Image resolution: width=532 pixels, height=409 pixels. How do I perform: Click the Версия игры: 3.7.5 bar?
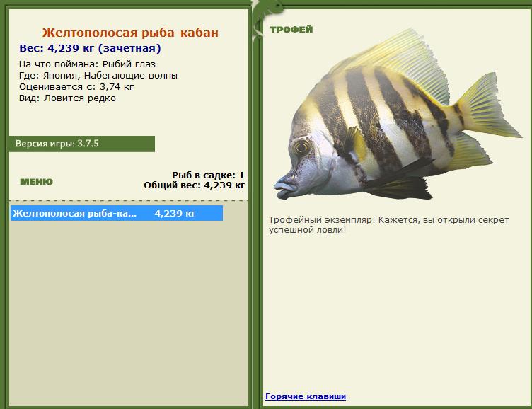click(82, 144)
